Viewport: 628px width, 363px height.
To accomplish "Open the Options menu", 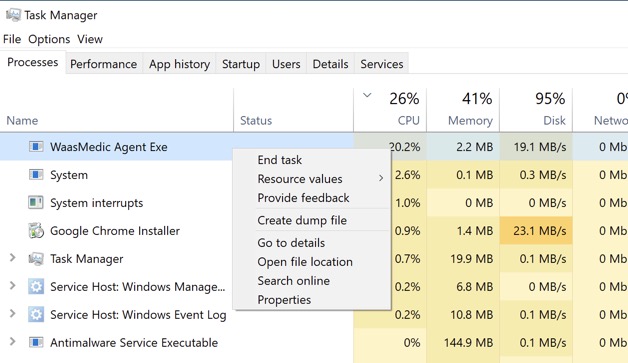I will click(49, 39).
